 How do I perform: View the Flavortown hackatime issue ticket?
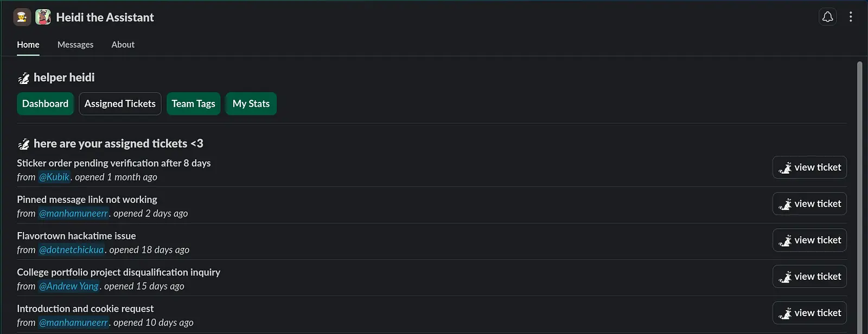[x=809, y=240]
